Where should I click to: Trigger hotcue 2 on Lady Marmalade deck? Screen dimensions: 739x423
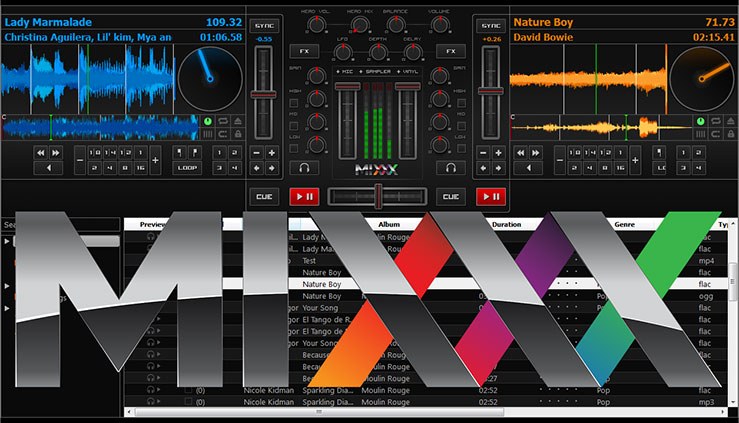pyautogui.click(x=234, y=153)
